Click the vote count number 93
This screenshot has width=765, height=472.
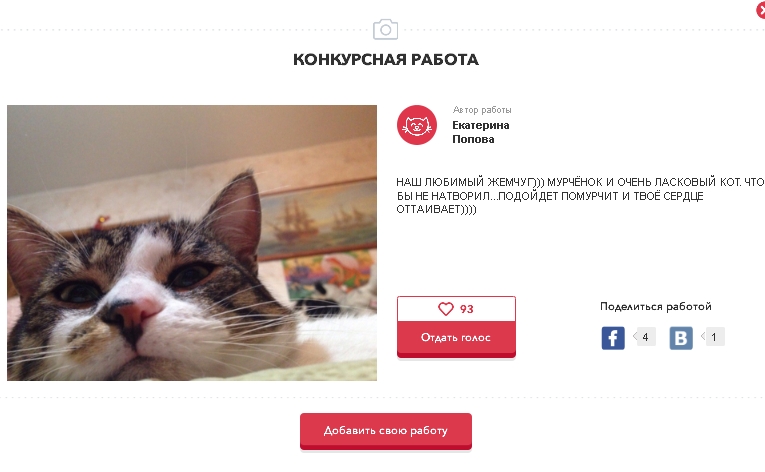pyautogui.click(x=467, y=309)
